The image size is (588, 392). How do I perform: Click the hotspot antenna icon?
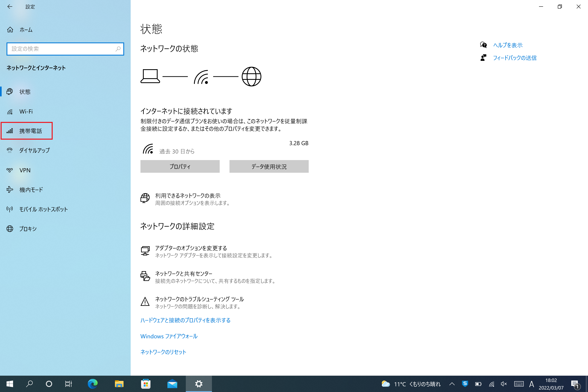[10, 209]
